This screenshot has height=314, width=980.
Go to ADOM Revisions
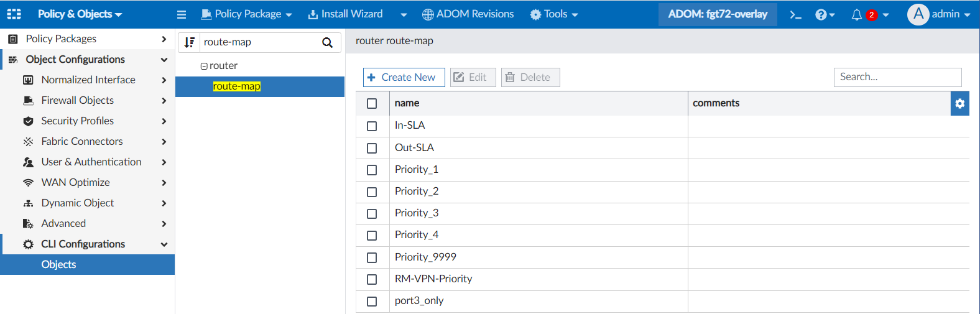(x=468, y=14)
